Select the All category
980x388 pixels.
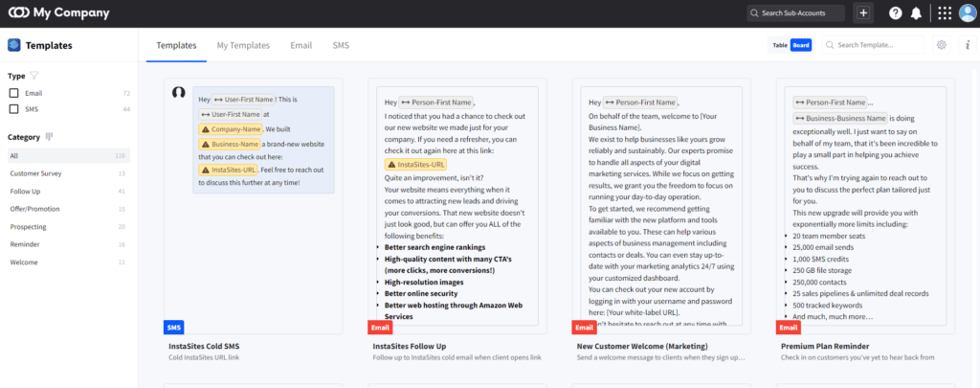coord(69,155)
